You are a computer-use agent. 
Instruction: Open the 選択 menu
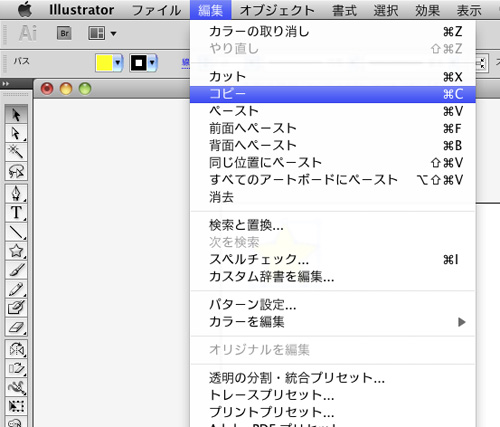click(x=386, y=10)
